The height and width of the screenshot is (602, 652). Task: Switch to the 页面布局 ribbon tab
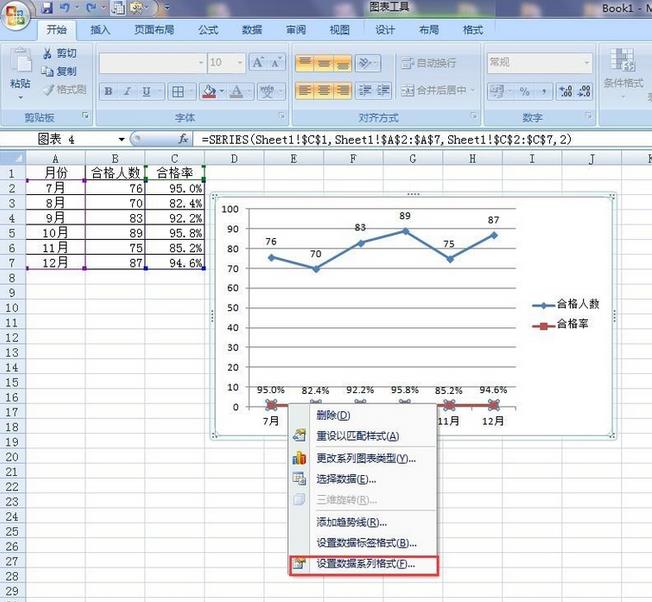tap(154, 30)
